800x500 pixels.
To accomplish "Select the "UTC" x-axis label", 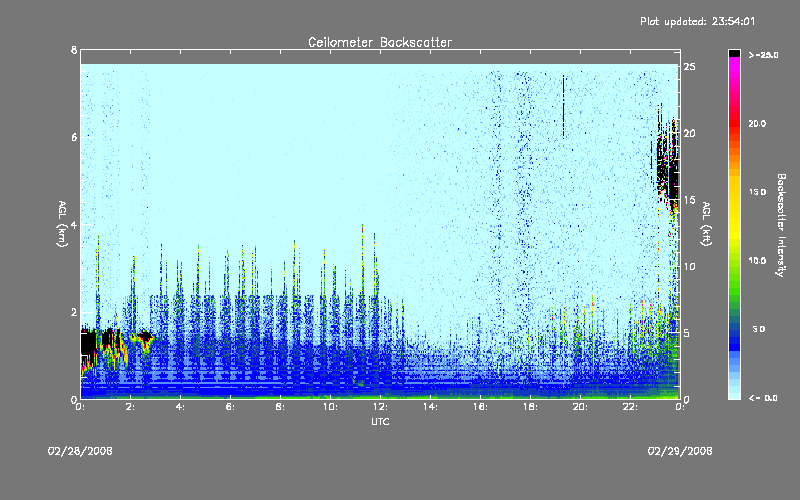I will [x=380, y=422].
